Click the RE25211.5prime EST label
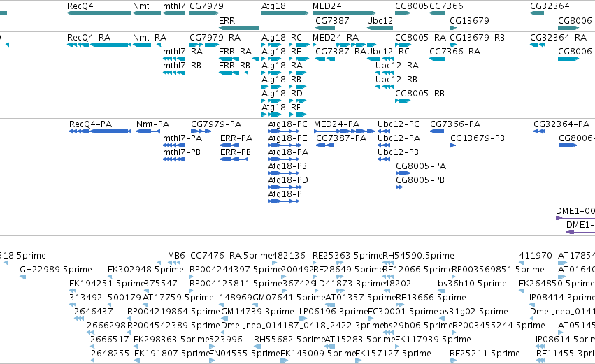 coord(485,354)
